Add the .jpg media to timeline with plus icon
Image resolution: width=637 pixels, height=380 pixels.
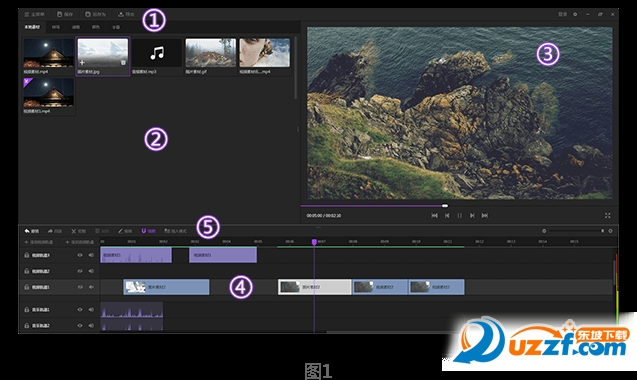click(x=82, y=63)
